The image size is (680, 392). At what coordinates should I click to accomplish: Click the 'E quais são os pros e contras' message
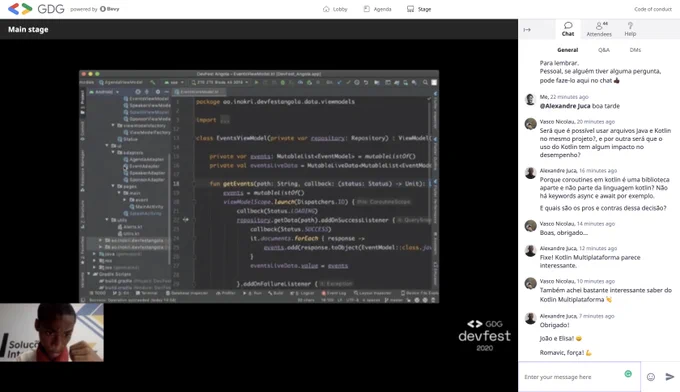pyautogui.click(x=603, y=208)
